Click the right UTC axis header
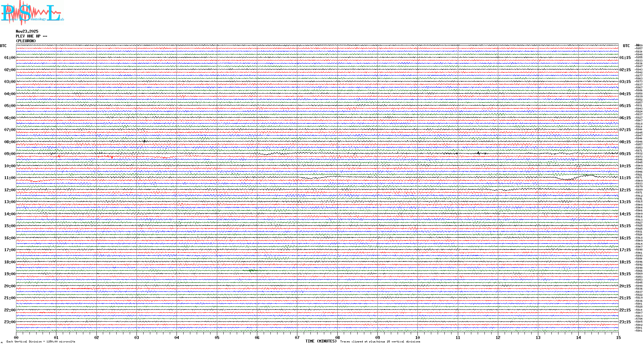The image size is (644, 346). (x=626, y=46)
